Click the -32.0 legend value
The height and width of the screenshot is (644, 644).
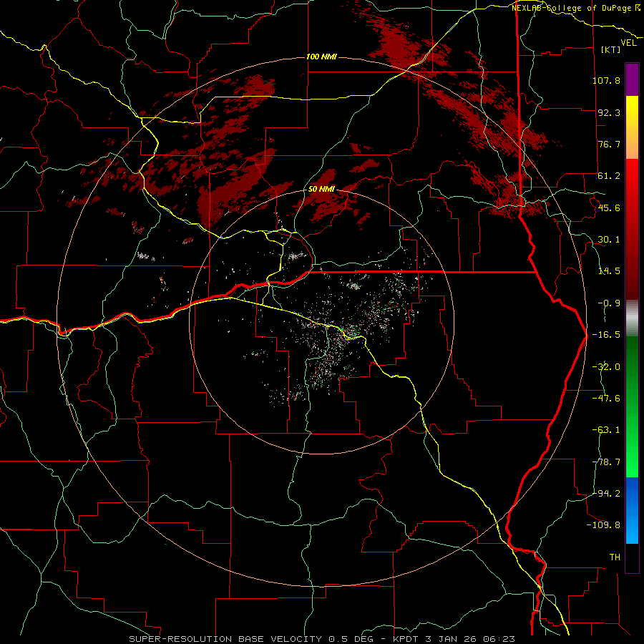pyautogui.click(x=606, y=367)
